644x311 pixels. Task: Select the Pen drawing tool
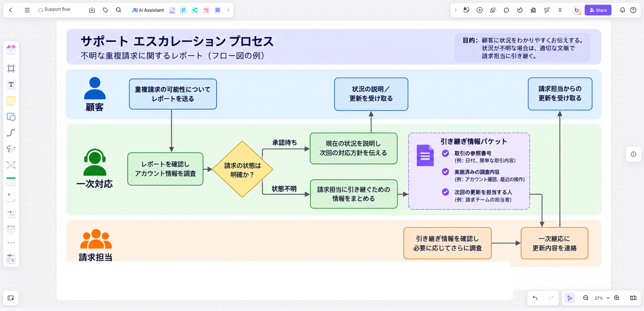(11, 149)
